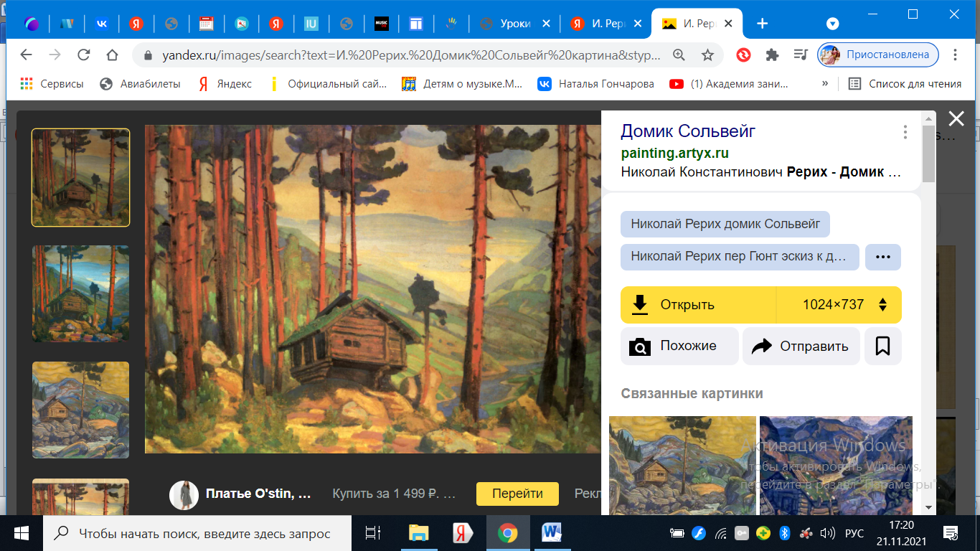Open the Академия YouTube bookmark

[x=729, y=84]
